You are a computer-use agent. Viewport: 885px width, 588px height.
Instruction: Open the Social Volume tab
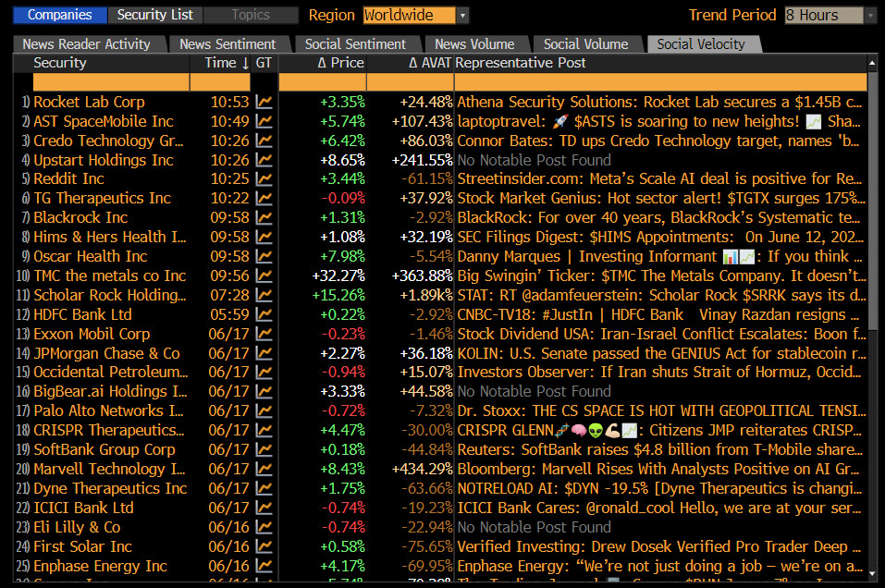pos(586,44)
